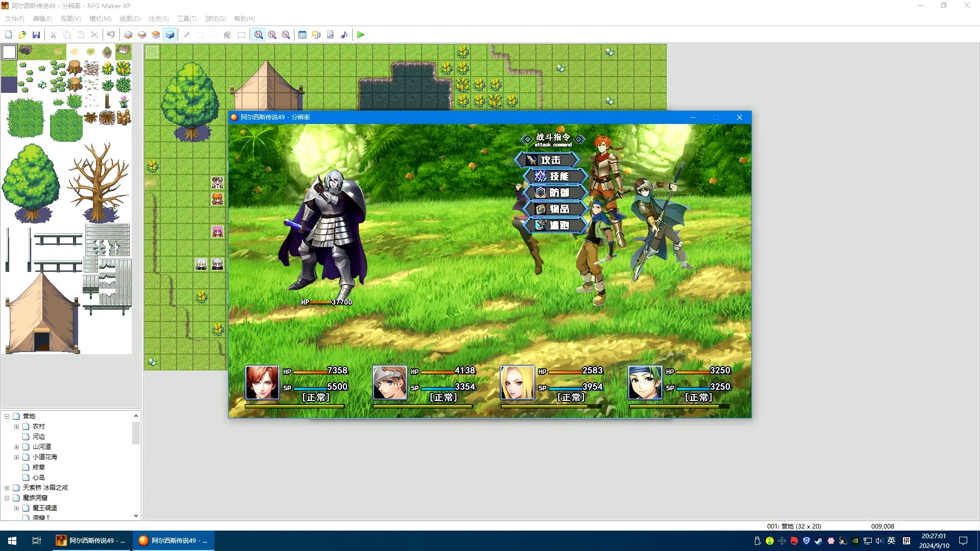
Task: Click the Undo arrow icon
Action: pyautogui.click(x=111, y=35)
